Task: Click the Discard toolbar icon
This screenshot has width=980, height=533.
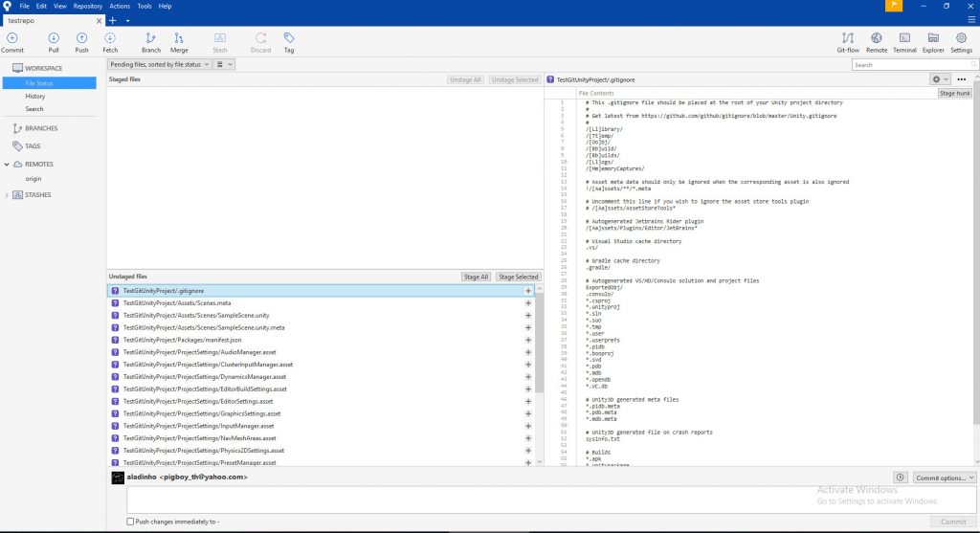Action: click(260, 42)
